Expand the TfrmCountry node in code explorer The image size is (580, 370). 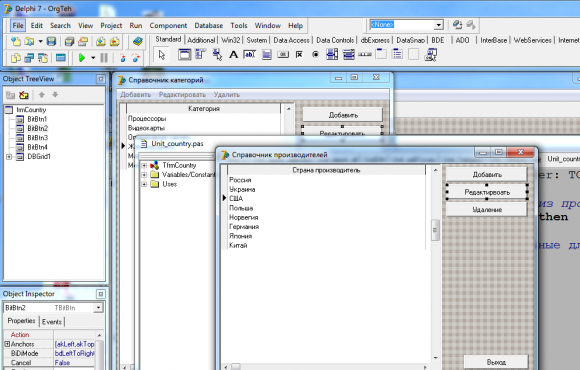tap(144, 165)
